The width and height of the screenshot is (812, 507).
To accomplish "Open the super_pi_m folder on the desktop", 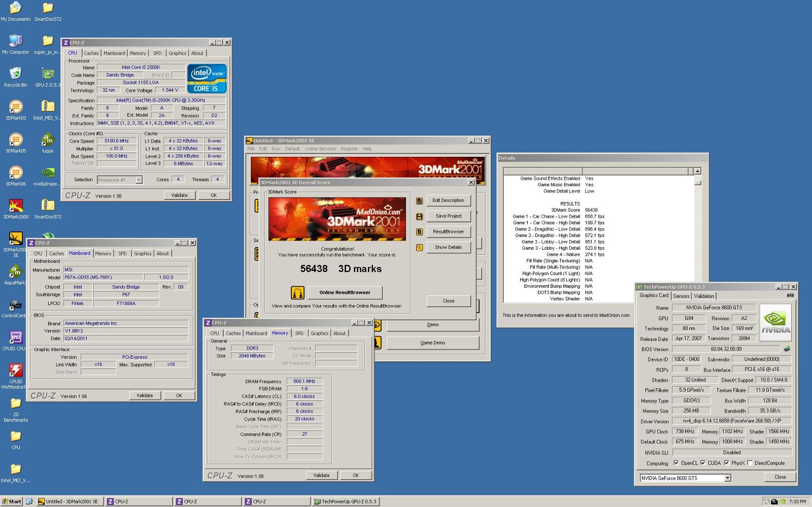I will pos(48,44).
